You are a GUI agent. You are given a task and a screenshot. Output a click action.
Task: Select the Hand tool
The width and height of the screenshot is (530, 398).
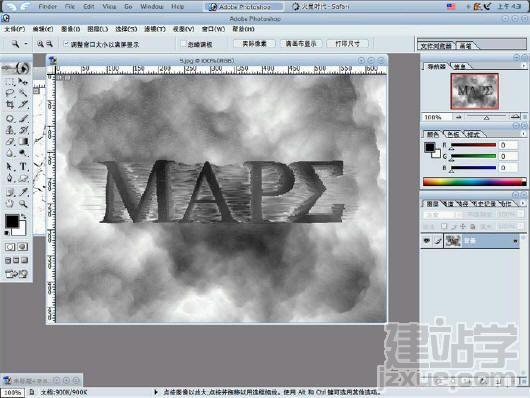point(10,204)
